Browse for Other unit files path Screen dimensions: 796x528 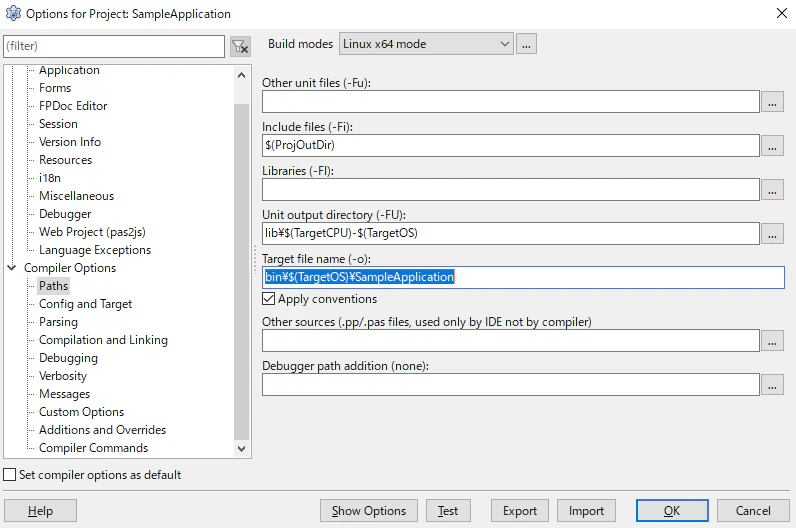coord(772,102)
